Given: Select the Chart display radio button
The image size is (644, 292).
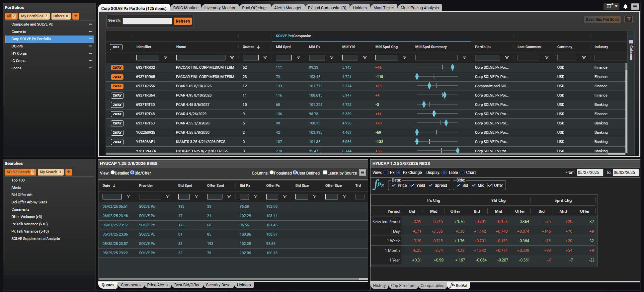Looking at the screenshot, I should (462, 173).
